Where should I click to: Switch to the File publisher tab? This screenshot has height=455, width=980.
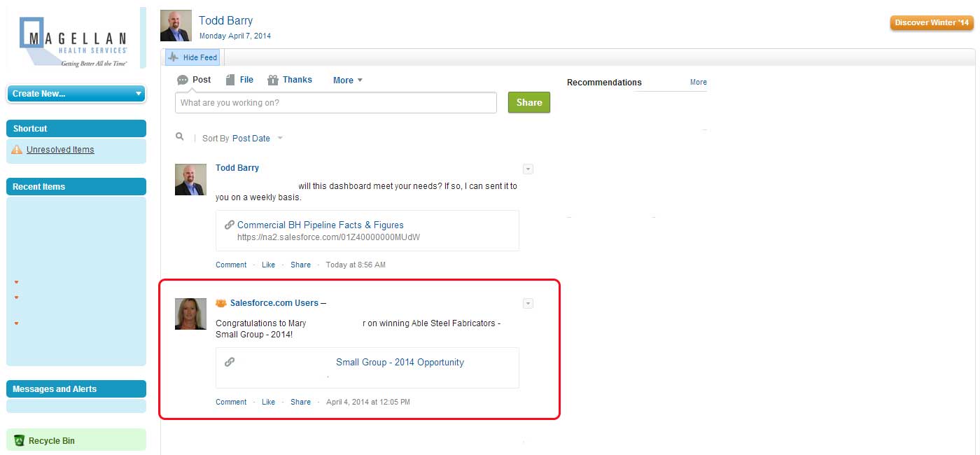(246, 80)
